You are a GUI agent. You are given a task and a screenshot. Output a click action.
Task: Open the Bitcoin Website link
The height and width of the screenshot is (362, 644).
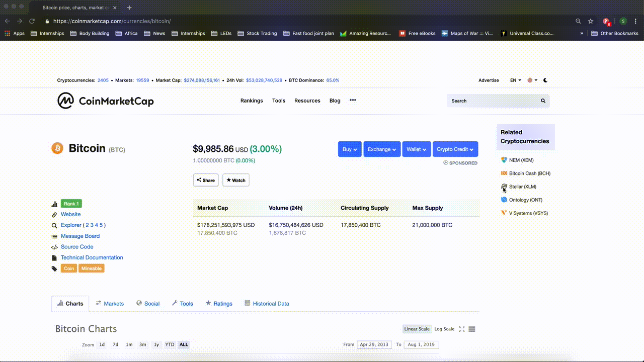tap(70, 214)
